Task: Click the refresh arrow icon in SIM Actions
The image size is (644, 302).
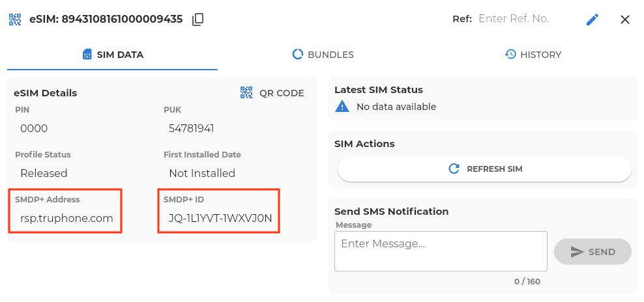Action: tap(454, 169)
